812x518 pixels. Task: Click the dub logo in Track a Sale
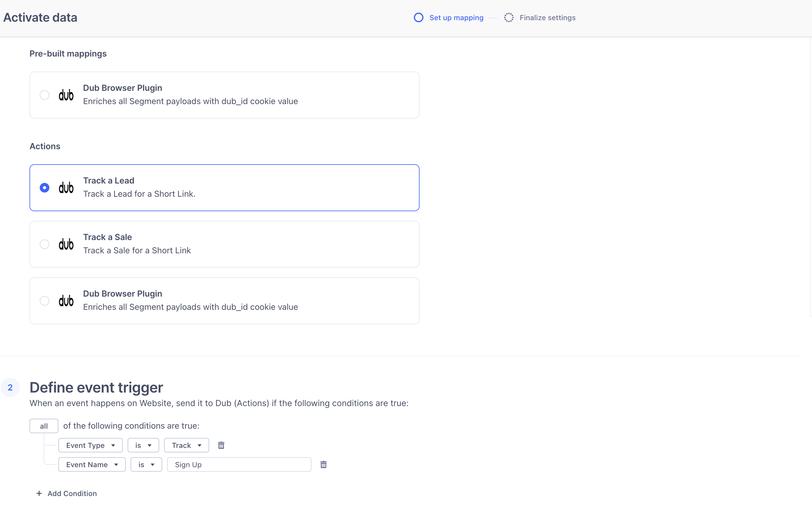point(66,244)
